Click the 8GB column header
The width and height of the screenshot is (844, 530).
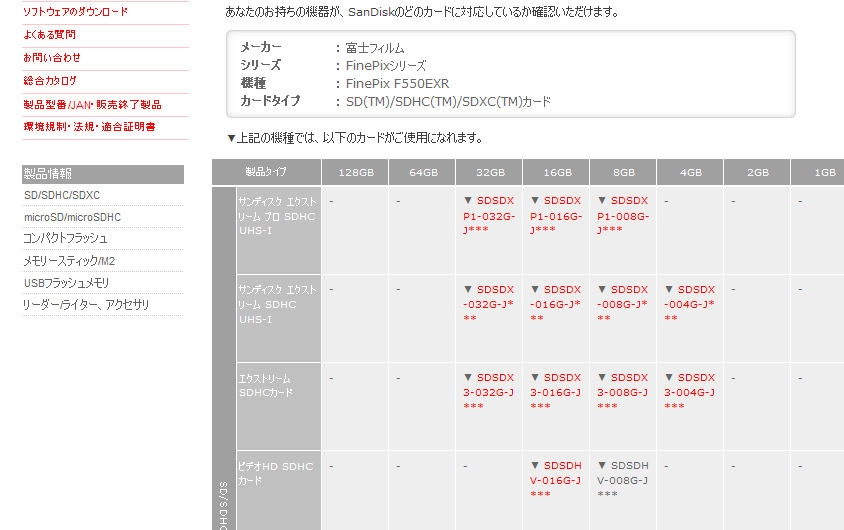(x=623, y=172)
